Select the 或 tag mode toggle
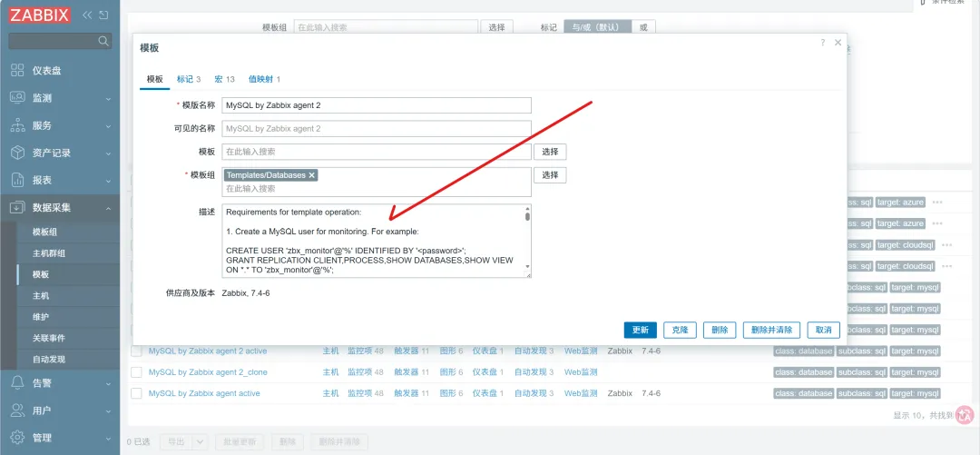 (x=643, y=27)
